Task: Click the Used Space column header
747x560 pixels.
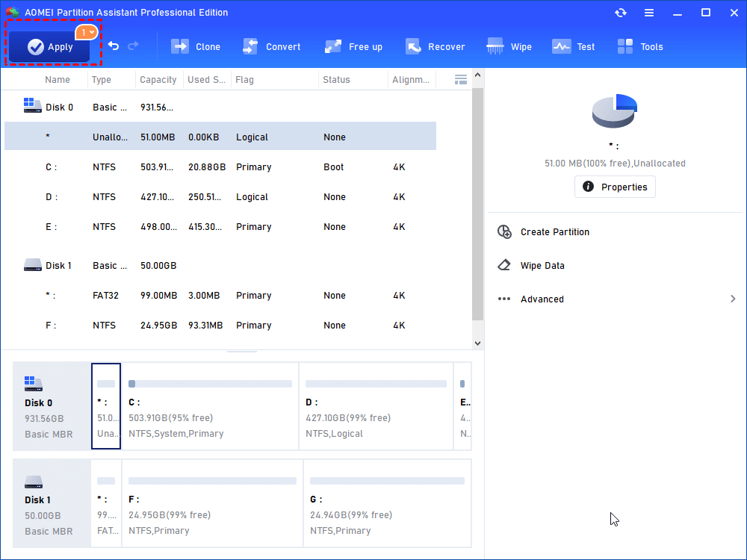Action: (x=206, y=80)
